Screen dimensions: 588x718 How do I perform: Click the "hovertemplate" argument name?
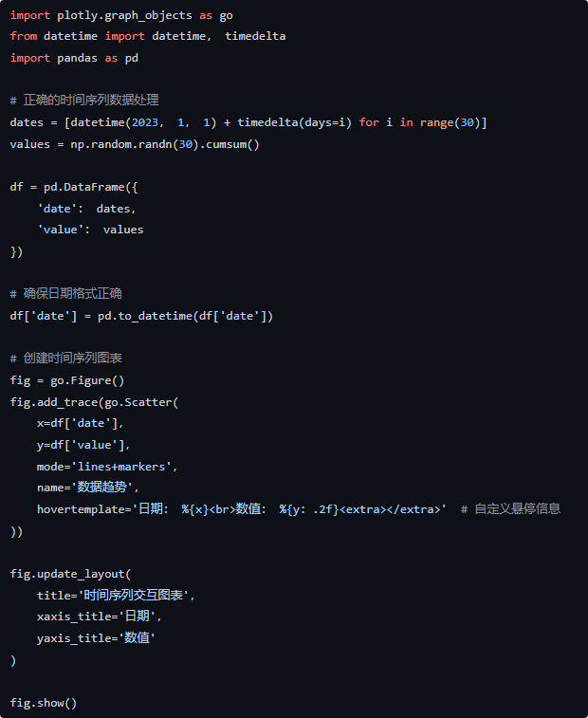81,508
